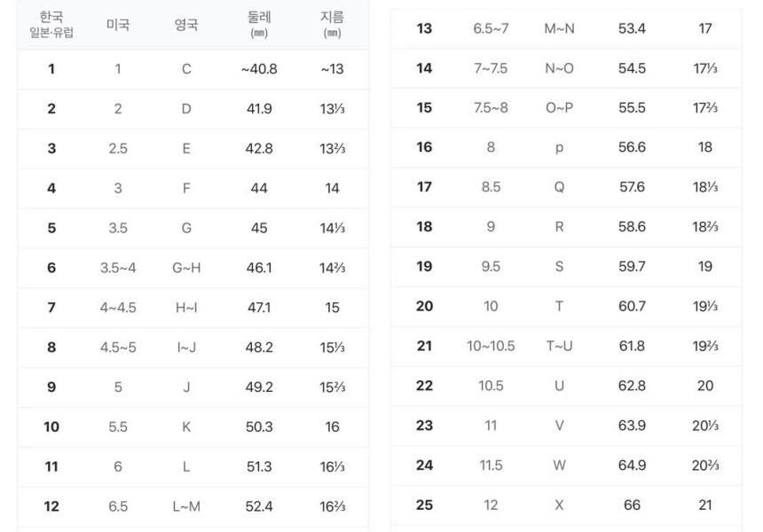Click the 둘레 (mm) column header

click(259, 25)
